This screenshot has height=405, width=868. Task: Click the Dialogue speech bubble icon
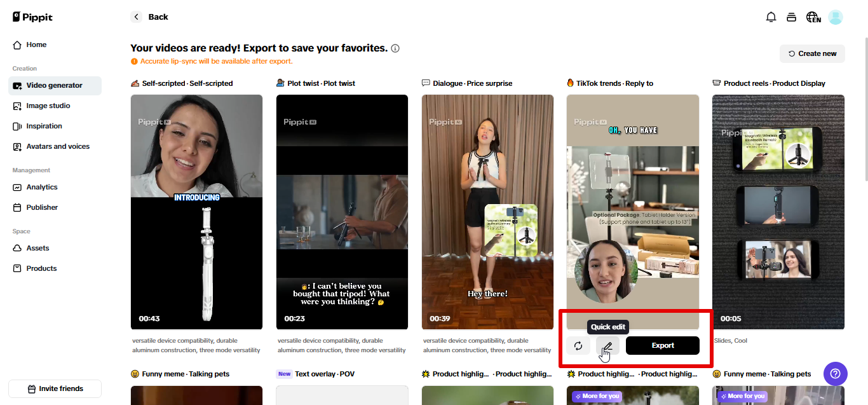click(426, 83)
